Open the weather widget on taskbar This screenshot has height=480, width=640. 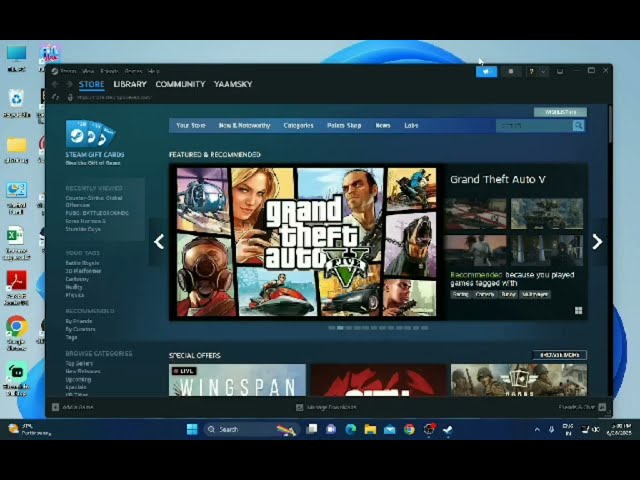(29, 429)
